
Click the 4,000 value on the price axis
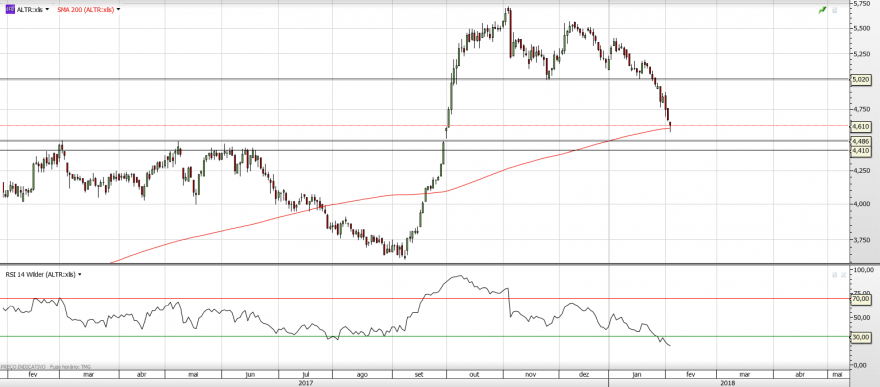862,204
